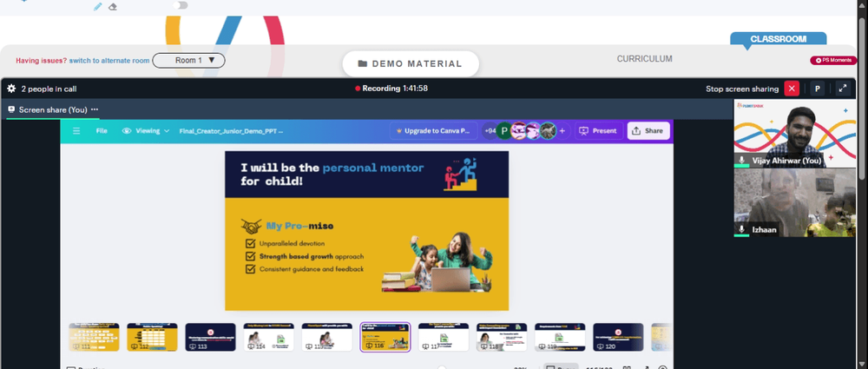Select slide 118 thumbnail
This screenshot has width=868, height=369.
pyautogui.click(x=502, y=338)
